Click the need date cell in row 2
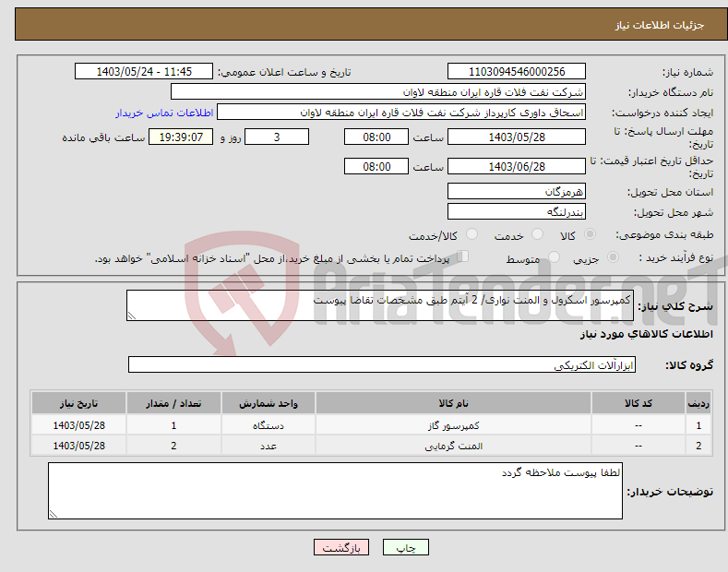 point(79,446)
